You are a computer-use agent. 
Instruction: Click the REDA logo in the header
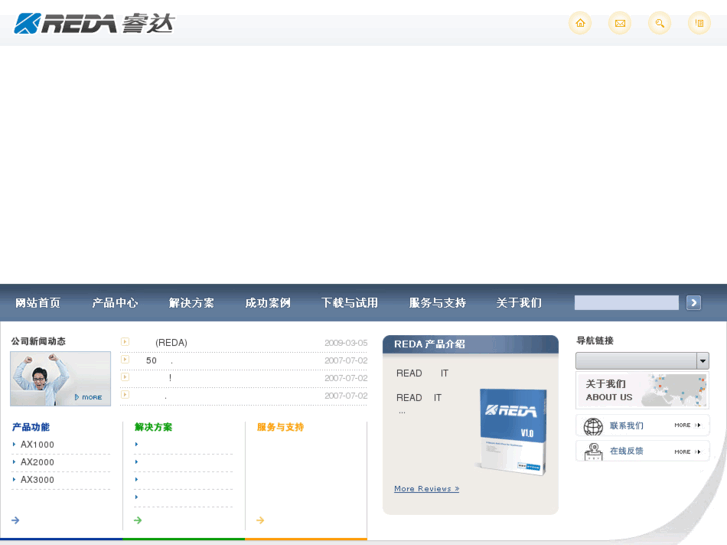click(94, 24)
